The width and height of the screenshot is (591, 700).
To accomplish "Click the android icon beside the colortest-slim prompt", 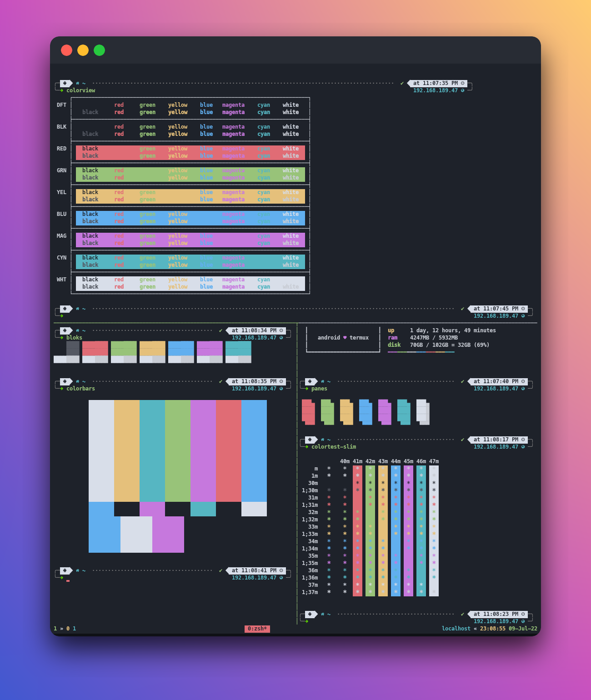I will (x=310, y=440).
